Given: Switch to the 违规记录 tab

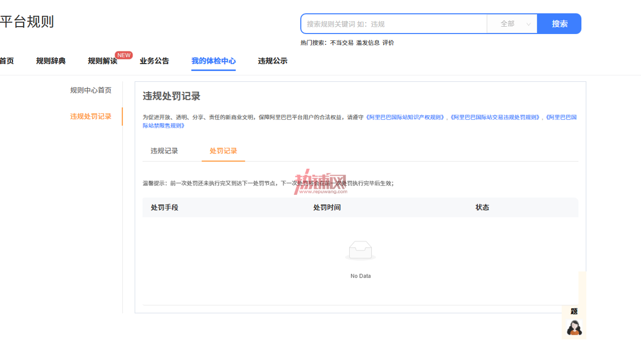Looking at the screenshot, I should point(164,151).
